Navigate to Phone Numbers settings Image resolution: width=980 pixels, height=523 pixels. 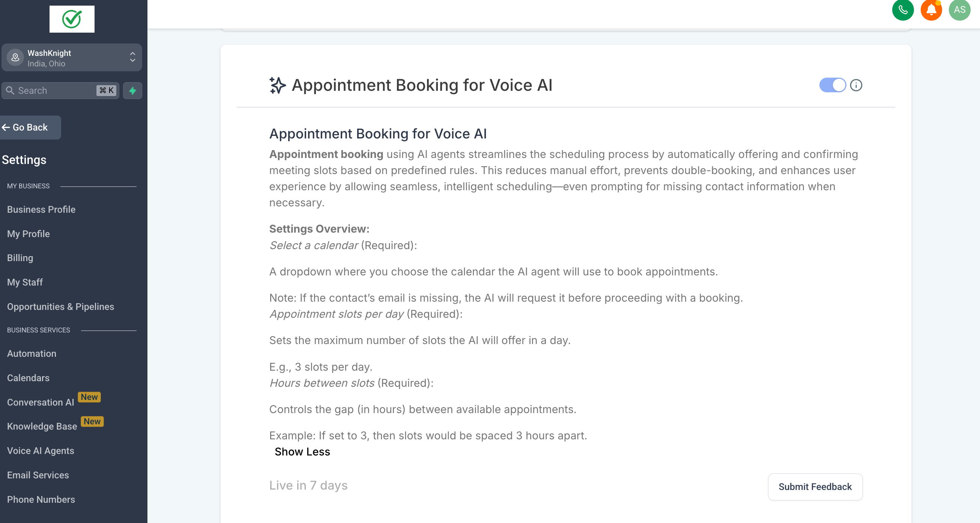(x=41, y=499)
